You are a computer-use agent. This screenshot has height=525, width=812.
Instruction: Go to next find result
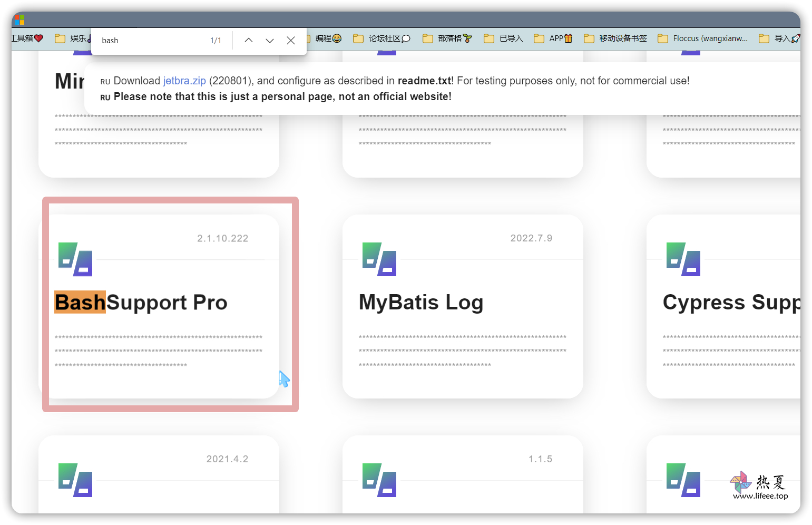pyautogui.click(x=270, y=41)
